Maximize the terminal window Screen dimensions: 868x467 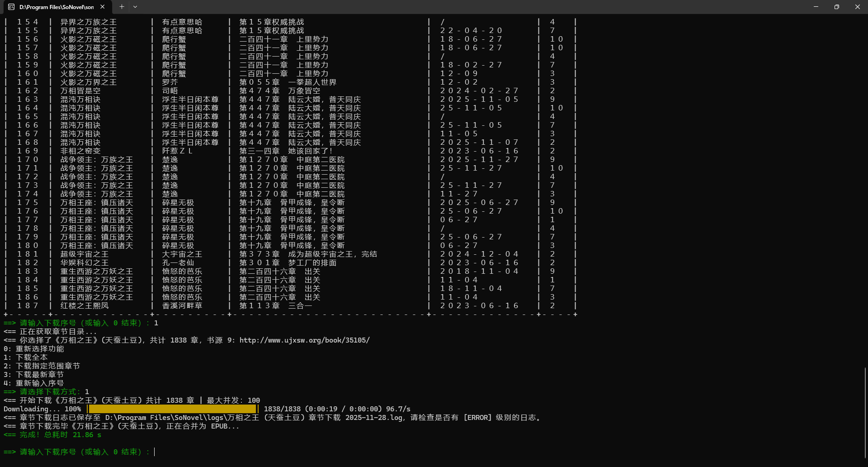tap(837, 7)
